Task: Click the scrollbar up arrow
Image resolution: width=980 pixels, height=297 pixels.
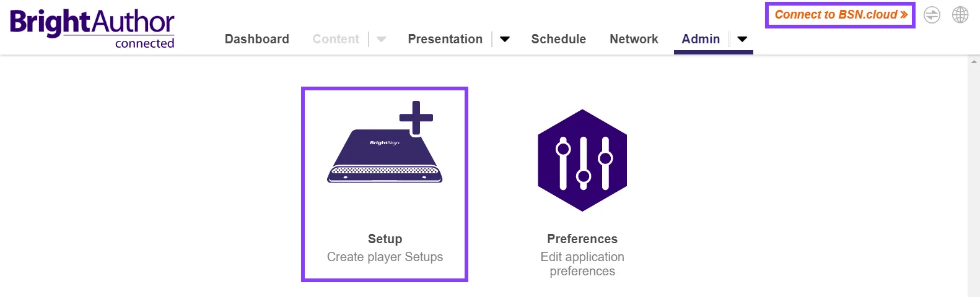Action: pos(974,62)
